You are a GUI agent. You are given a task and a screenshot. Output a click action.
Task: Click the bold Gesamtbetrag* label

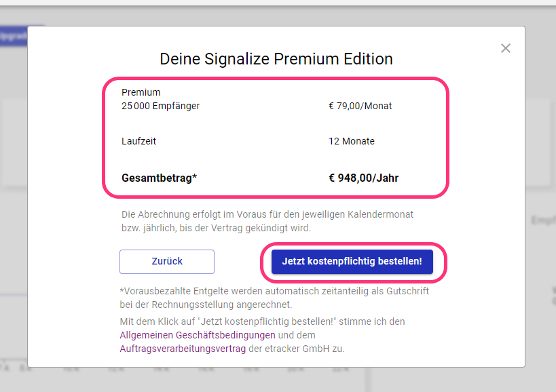tap(160, 178)
